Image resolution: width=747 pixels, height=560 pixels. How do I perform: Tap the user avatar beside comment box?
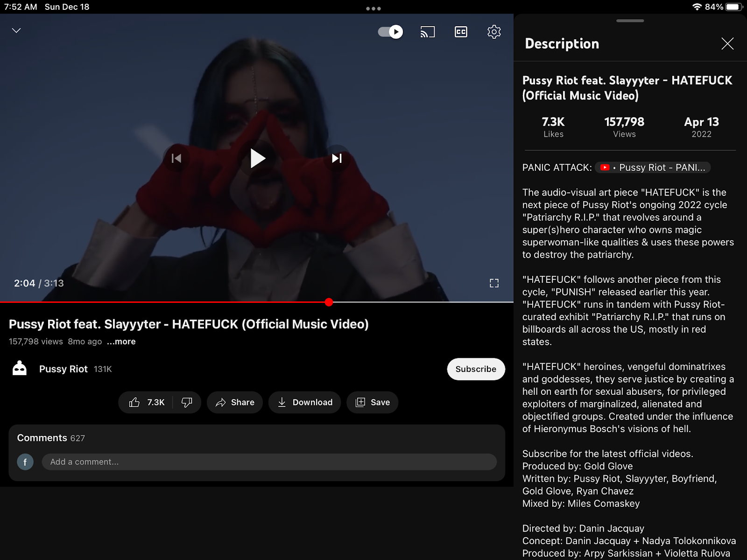tap(25, 462)
